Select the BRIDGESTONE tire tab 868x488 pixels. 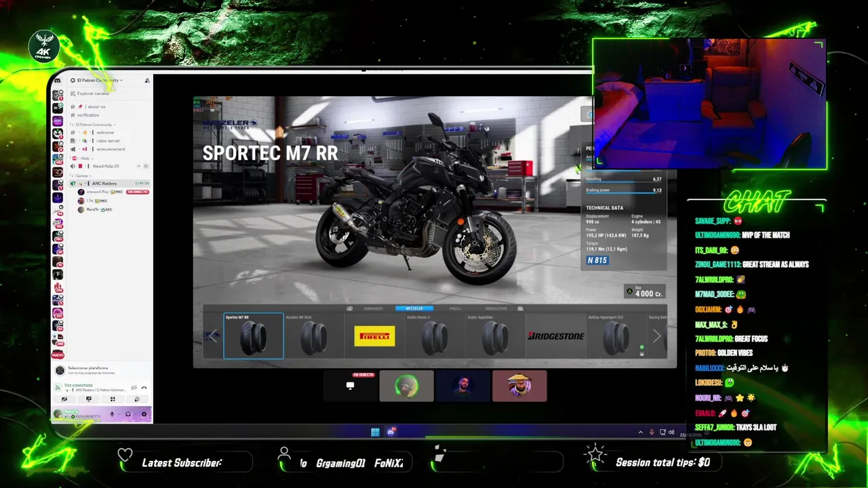[496, 308]
